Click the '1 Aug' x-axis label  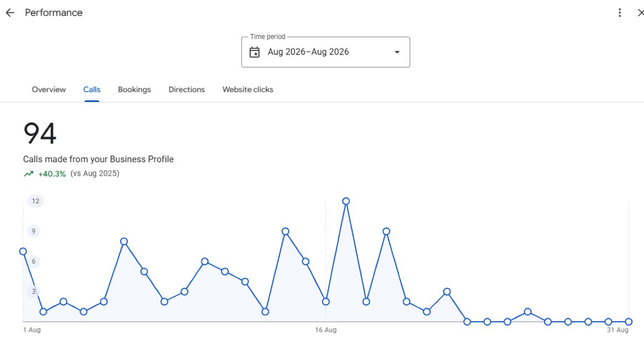[x=32, y=330]
